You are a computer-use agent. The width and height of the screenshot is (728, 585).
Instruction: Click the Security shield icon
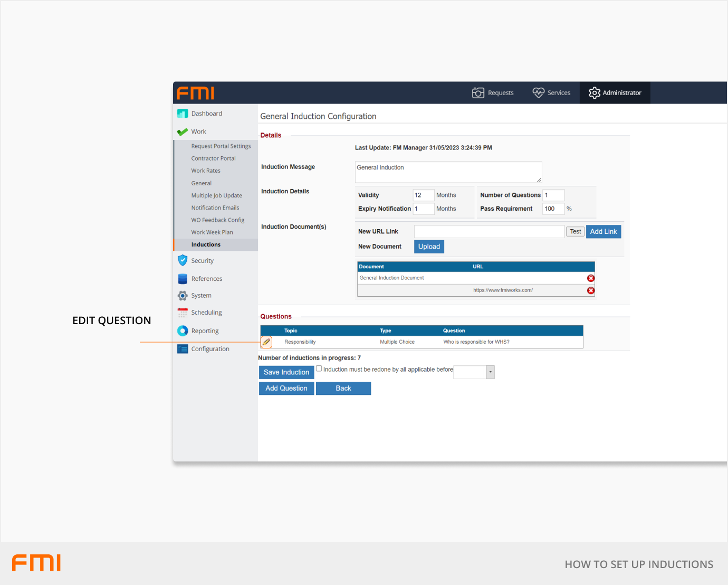183,260
